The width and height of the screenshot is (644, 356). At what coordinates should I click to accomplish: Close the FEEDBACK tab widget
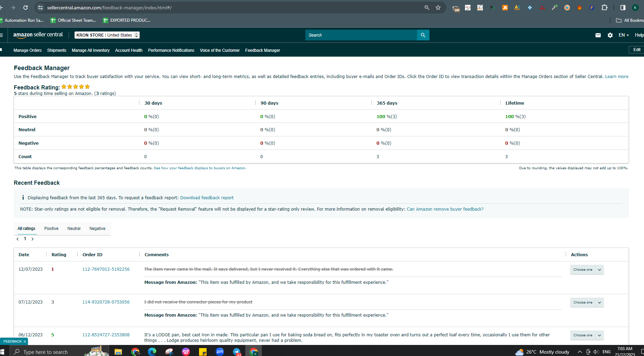(x=25, y=341)
